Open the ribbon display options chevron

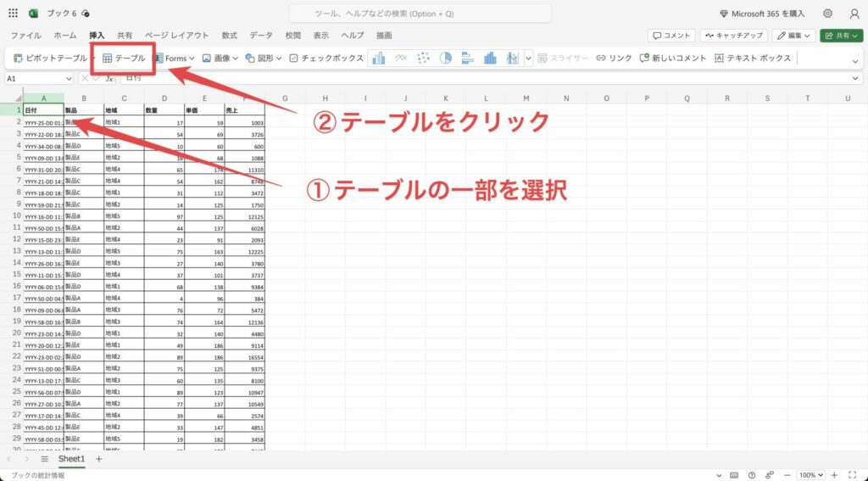coord(856,61)
